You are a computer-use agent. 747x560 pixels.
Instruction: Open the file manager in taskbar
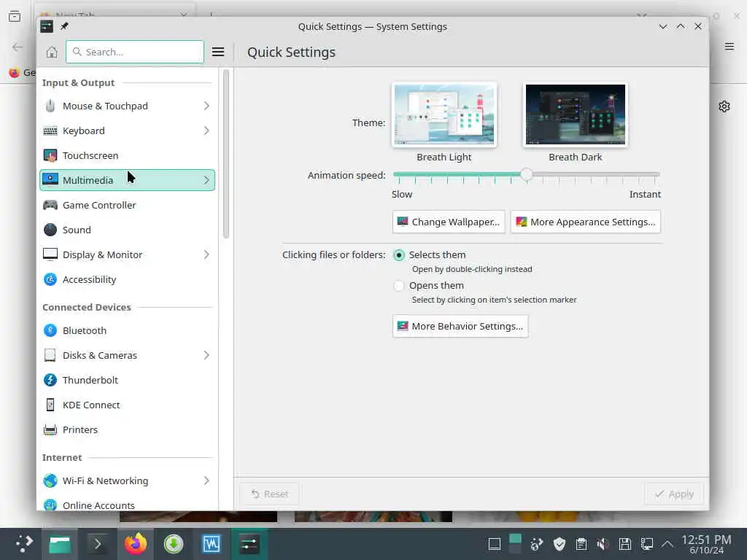(60, 544)
